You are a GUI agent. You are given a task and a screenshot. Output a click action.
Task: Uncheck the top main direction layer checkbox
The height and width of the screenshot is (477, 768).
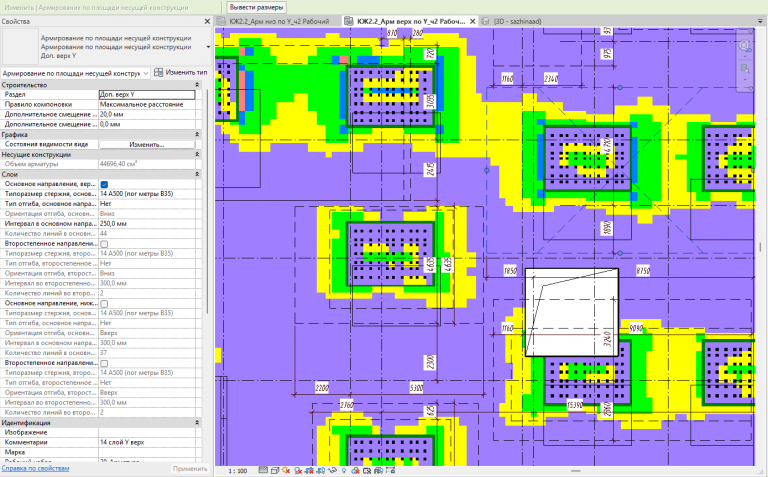point(104,185)
